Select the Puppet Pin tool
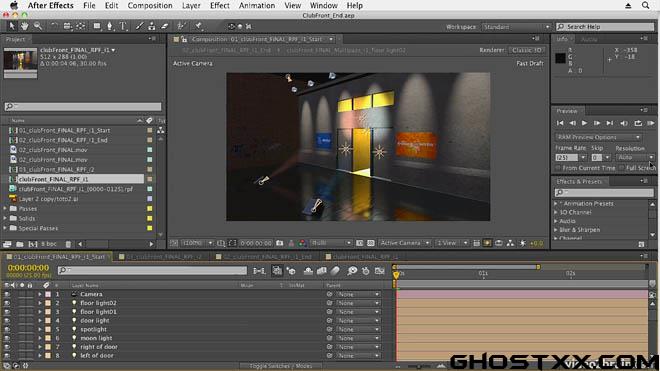 coord(198,26)
